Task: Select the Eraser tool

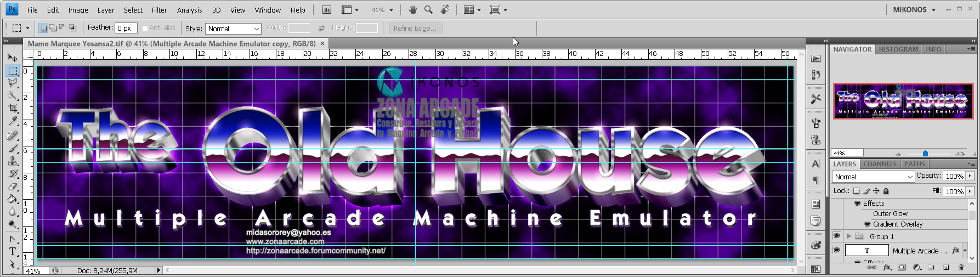Action: tap(13, 186)
